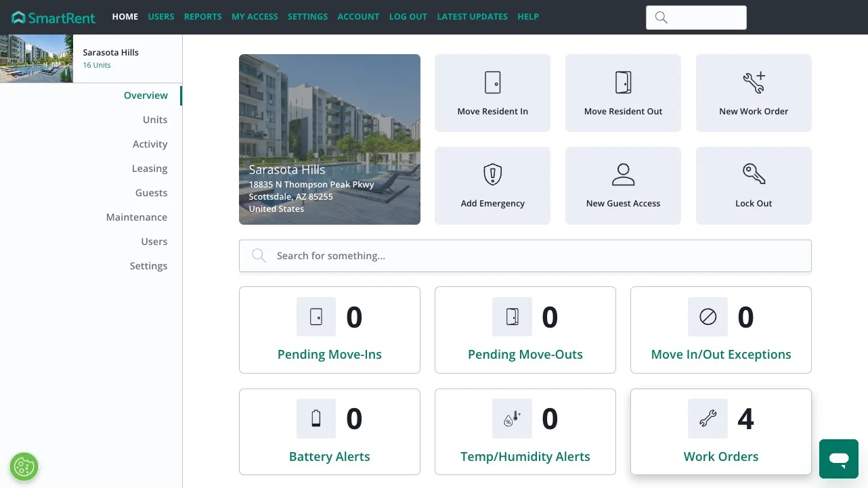Open Users in the sidebar
868x488 pixels.
tap(154, 242)
